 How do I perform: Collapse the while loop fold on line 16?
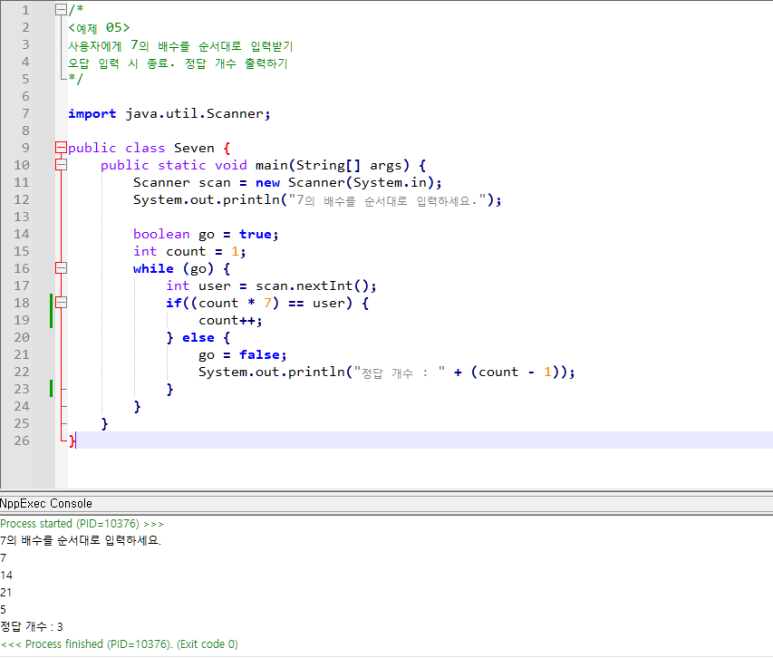click(61, 268)
